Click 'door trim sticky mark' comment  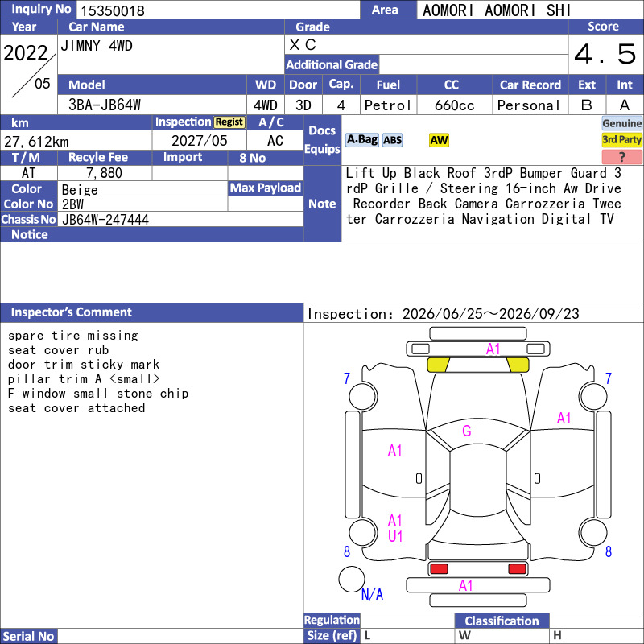[84, 365]
